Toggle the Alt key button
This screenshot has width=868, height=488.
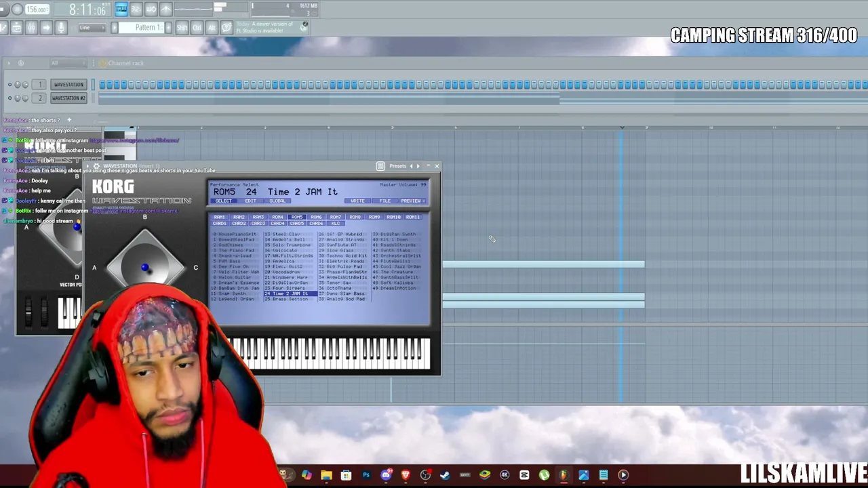[211, 28]
